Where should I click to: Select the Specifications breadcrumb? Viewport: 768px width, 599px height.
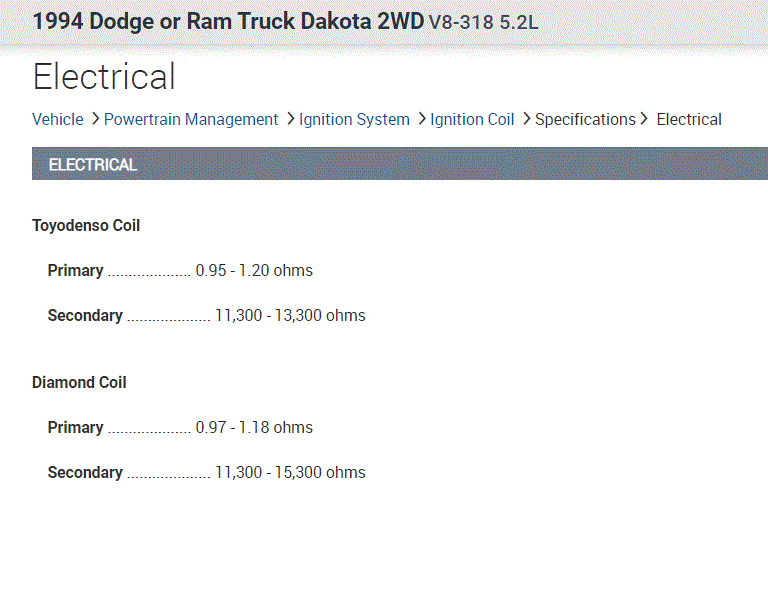point(585,119)
